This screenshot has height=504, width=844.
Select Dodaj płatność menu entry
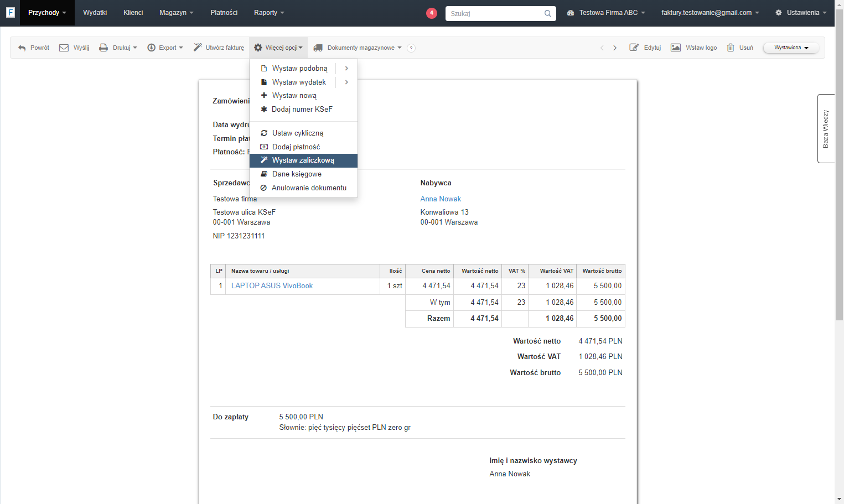click(303, 147)
